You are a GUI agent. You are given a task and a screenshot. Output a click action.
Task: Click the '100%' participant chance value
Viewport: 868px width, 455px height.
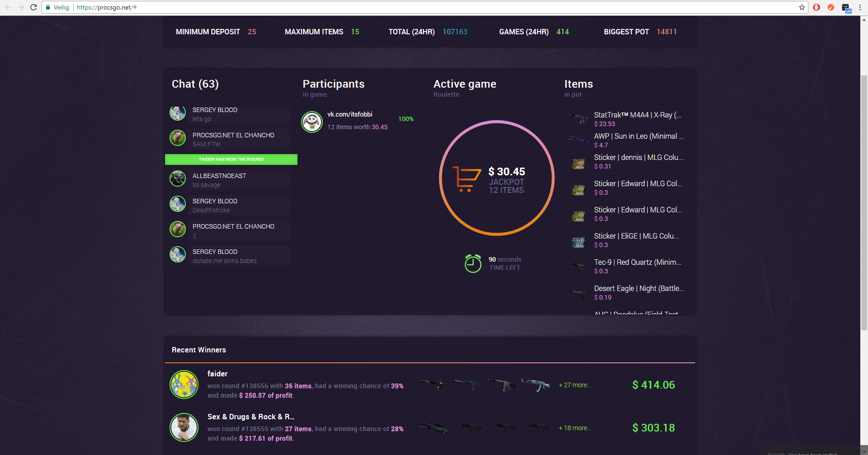click(x=406, y=119)
